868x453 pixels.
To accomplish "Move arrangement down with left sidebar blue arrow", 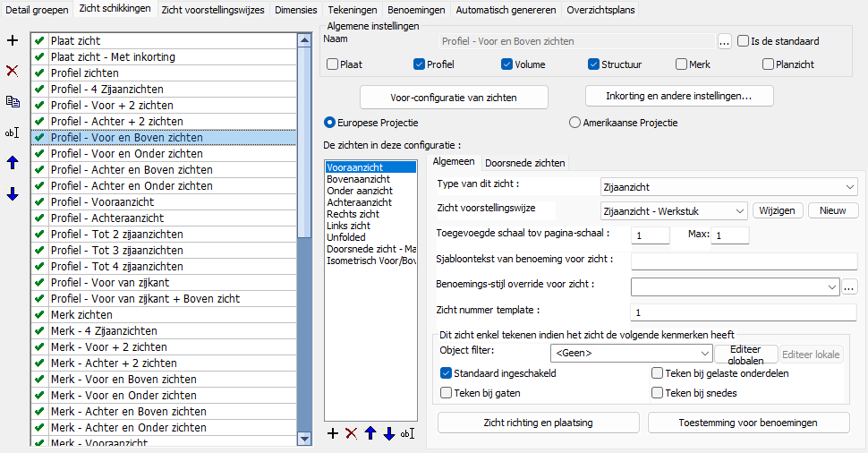I will (12, 194).
